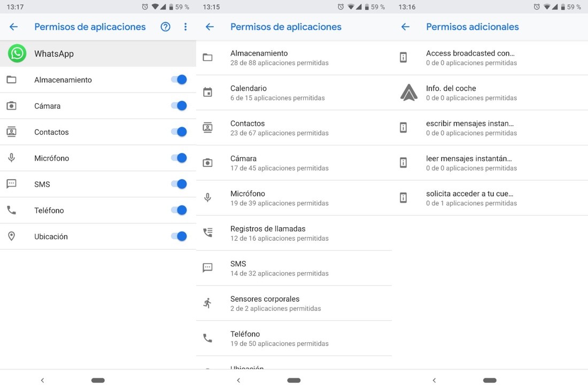Tap icon beside leer mensajes instantán…
588x392 pixels.
coord(403,163)
